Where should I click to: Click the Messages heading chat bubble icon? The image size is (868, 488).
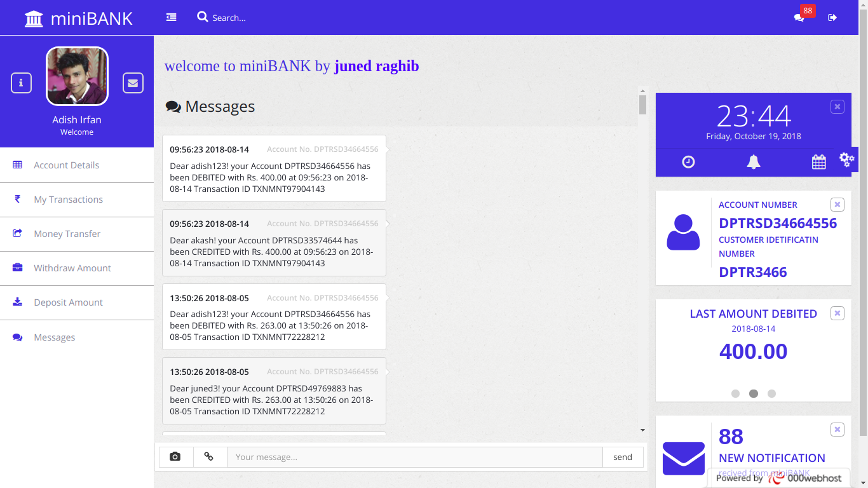(173, 107)
